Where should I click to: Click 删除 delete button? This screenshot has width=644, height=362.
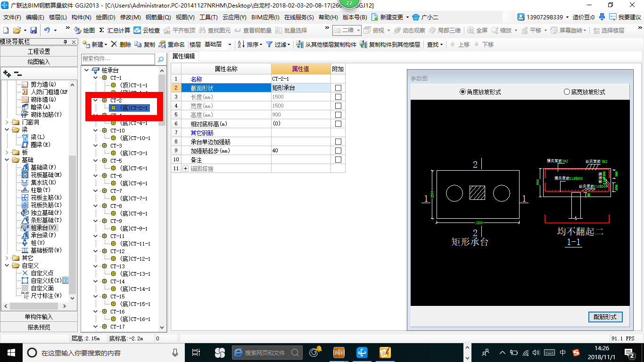pos(121,44)
